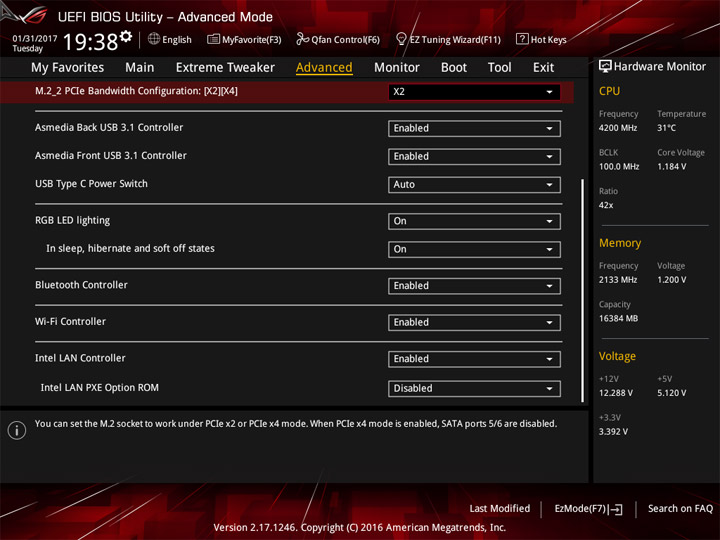The height and width of the screenshot is (540, 720).
Task: Select the M.2_2 PCIe Bandwidth Configuration label
Action: pyautogui.click(x=136, y=91)
